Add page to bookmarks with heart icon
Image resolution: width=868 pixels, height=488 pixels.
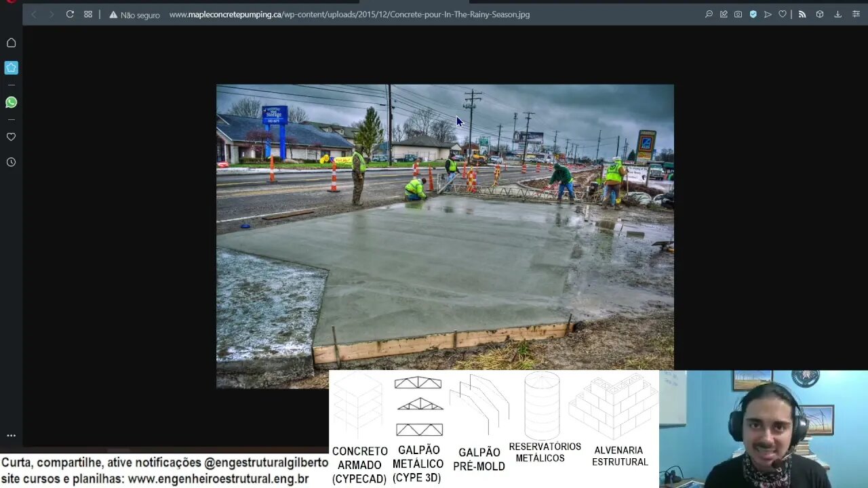tap(783, 14)
